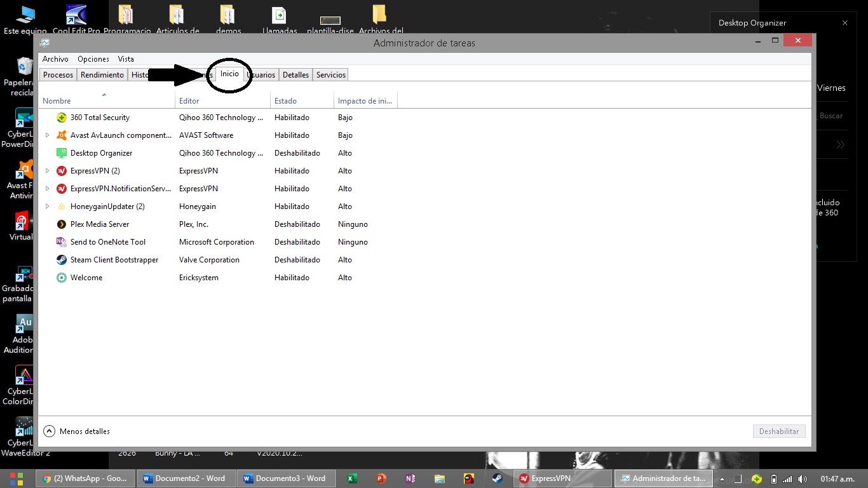Viewport: 868px width, 488px height.
Task: Click the Deshabilitar button
Action: [x=779, y=431]
